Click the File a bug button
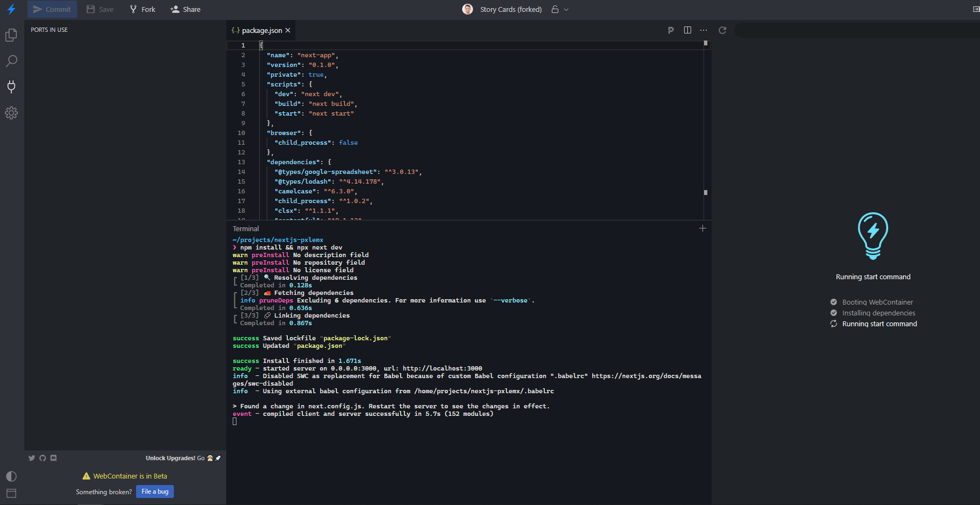 [x=155, y=491]
